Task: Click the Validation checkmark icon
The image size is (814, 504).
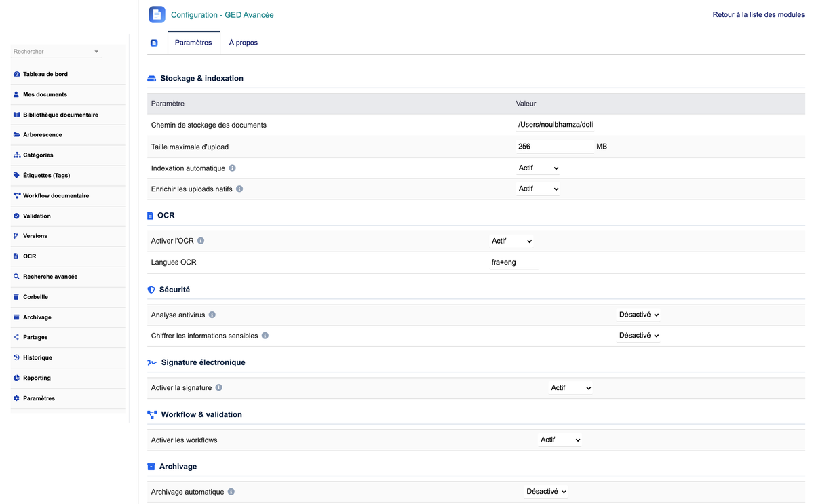Action: tap(16, 216)
